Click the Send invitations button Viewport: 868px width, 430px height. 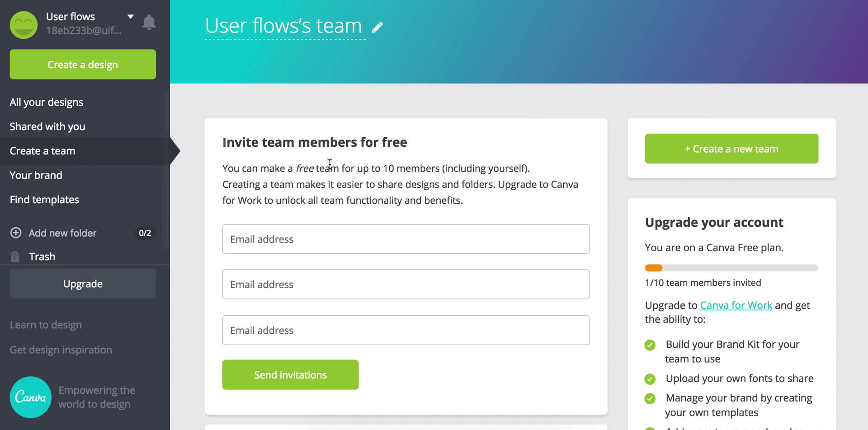290,374
